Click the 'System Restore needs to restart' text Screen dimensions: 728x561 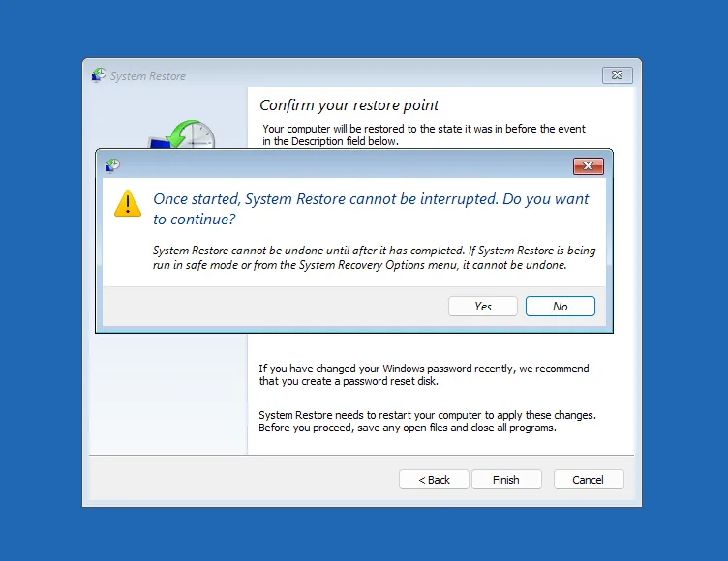click(x=427, y=422)
